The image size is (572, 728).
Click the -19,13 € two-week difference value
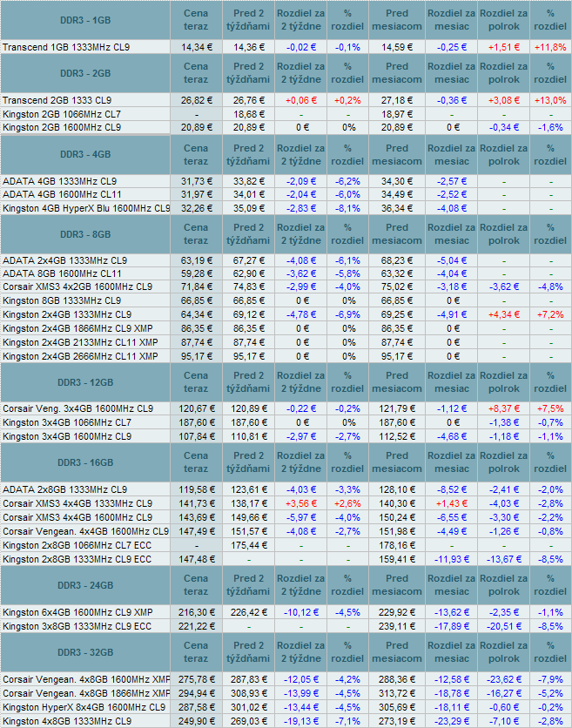click(301, 721)
